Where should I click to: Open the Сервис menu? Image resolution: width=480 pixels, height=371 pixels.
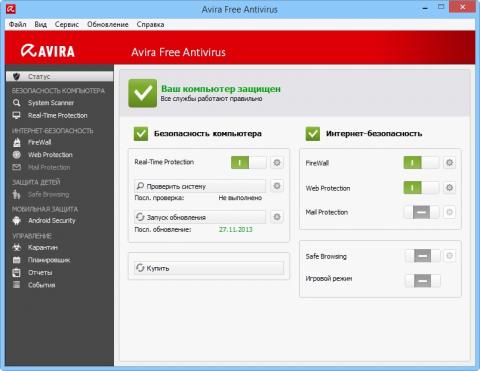67,24
